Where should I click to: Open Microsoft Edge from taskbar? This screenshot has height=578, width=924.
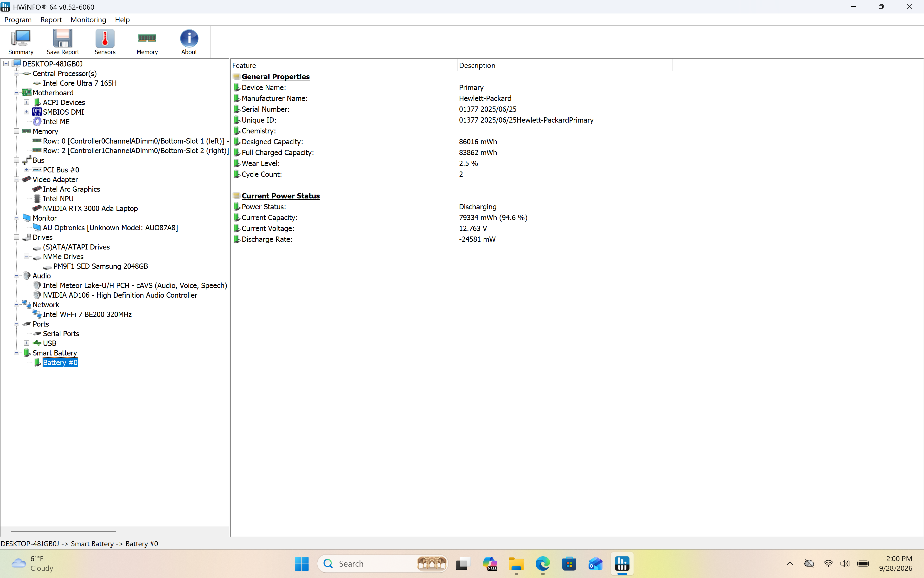pos(543,564)
